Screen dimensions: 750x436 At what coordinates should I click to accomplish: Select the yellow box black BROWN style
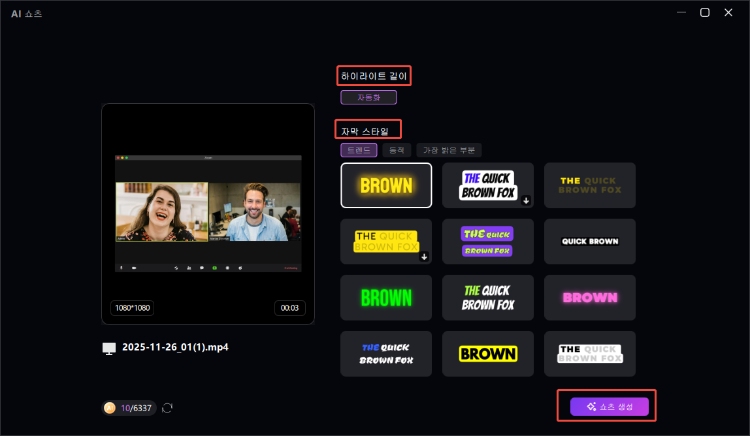click(488, 354)
